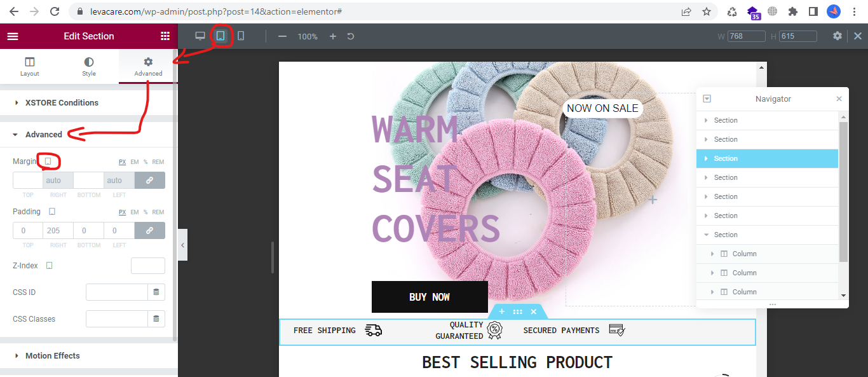Select % unit for Margin
Screen dimensions: 868x377
[x=145, y=162]
